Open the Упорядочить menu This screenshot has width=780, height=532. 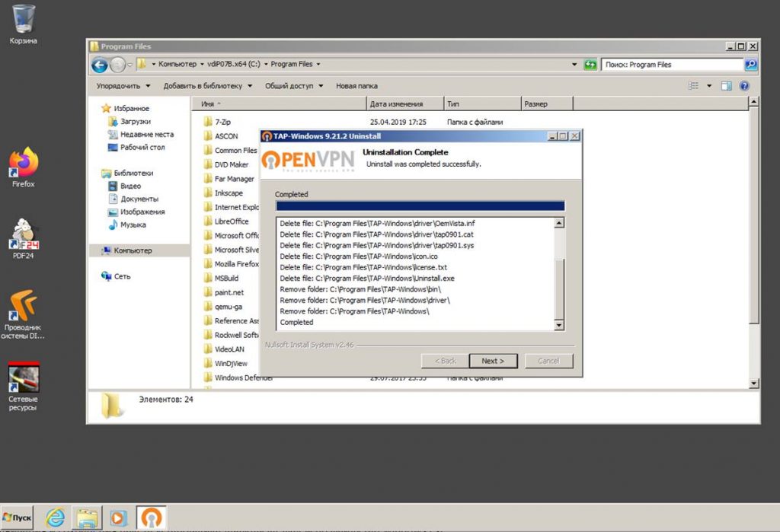pyautogui.click(x=123, y=86)
